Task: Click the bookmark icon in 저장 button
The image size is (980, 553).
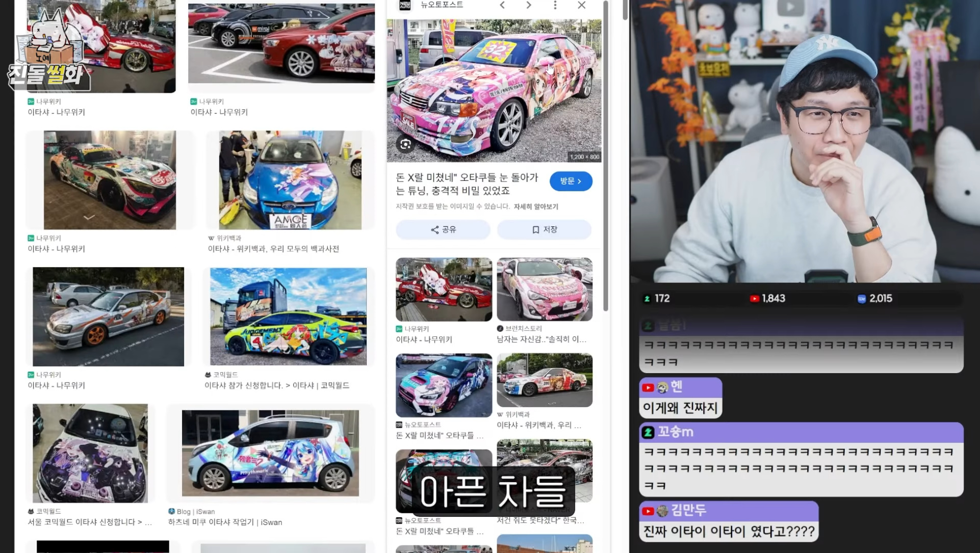Action: 535,230
